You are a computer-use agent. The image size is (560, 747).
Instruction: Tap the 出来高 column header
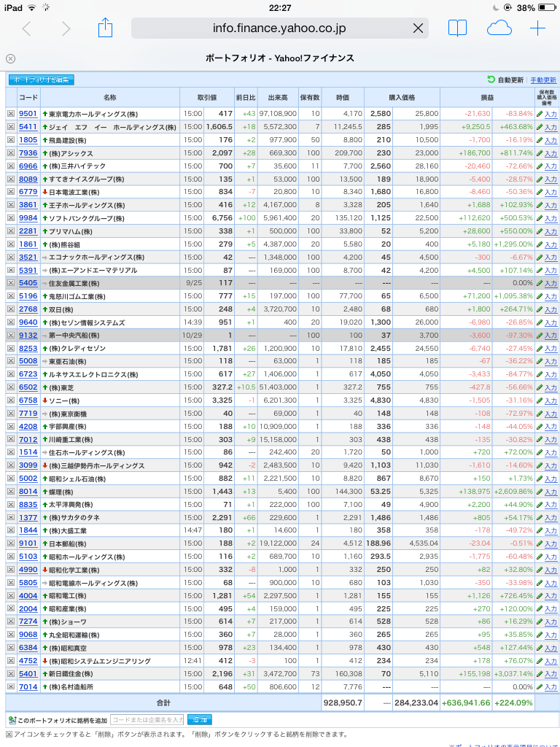click(x=278, y=98)
